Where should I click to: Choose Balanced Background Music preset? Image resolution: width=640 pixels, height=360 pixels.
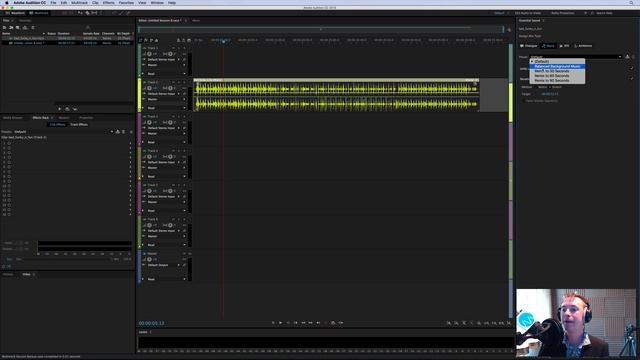(557, 66)
